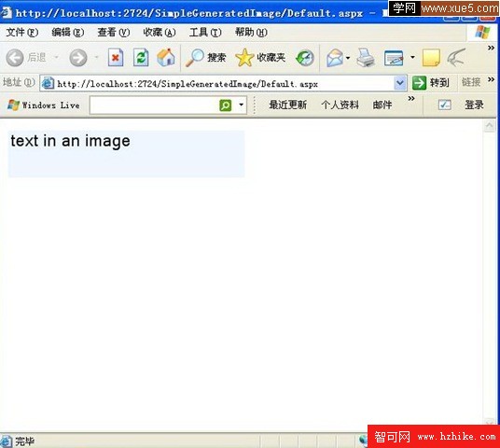The image size is (500, 448).
Task: Click the 登录 sign-in button
Action: click(x=474, y=105)
